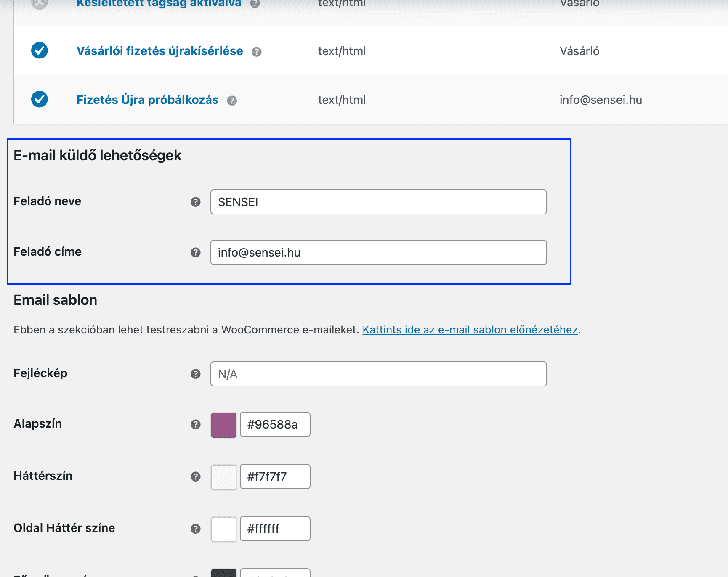
Task: Toggle enabled checkmark for Vásárlói fizetés újrakísérlése
Action: pyautogui.click(x=40, y=50)
